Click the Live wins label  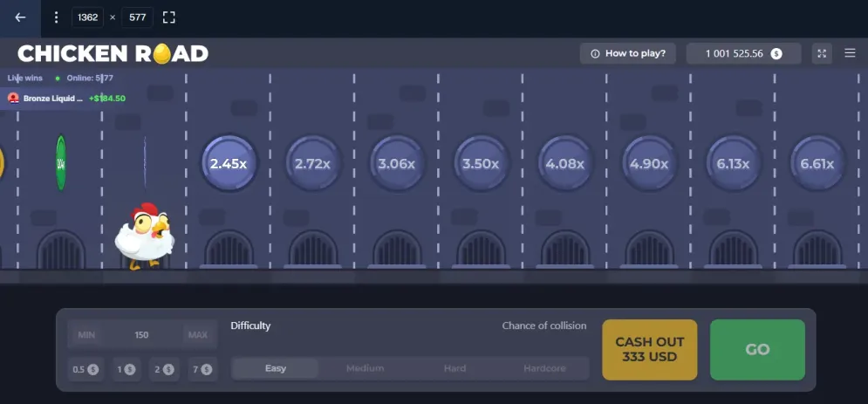(x=25, y=78)
